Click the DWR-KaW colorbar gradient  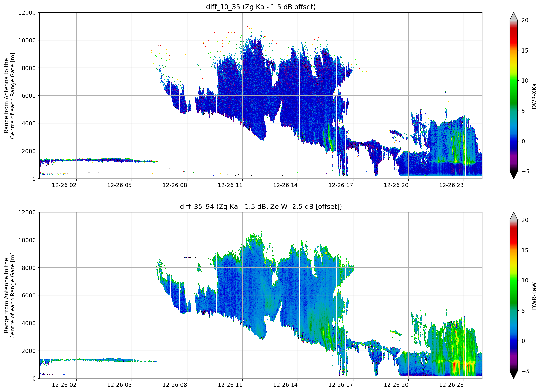click(514, 295)
